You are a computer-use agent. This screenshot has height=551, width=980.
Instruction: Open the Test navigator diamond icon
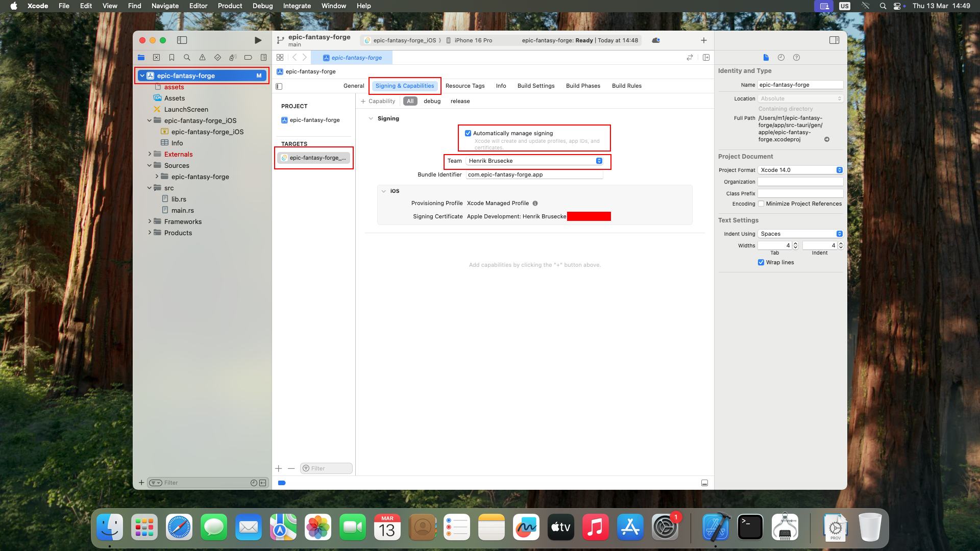(217, 58)
